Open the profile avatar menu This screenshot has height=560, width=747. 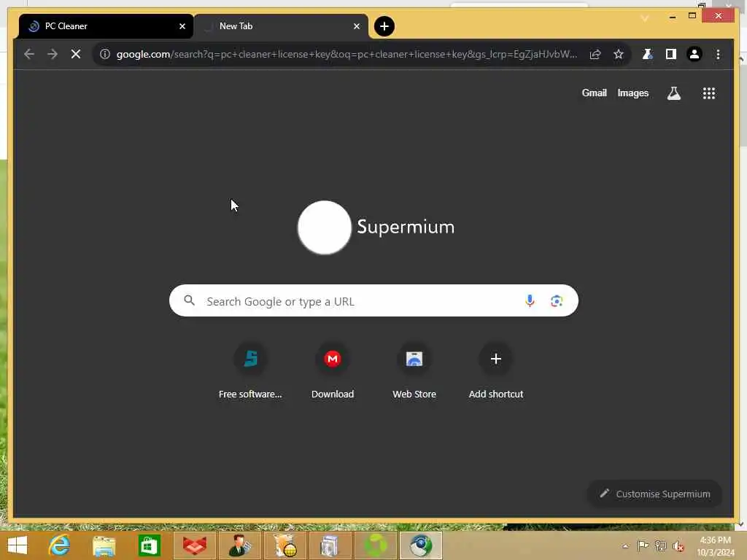pos(694,54)
